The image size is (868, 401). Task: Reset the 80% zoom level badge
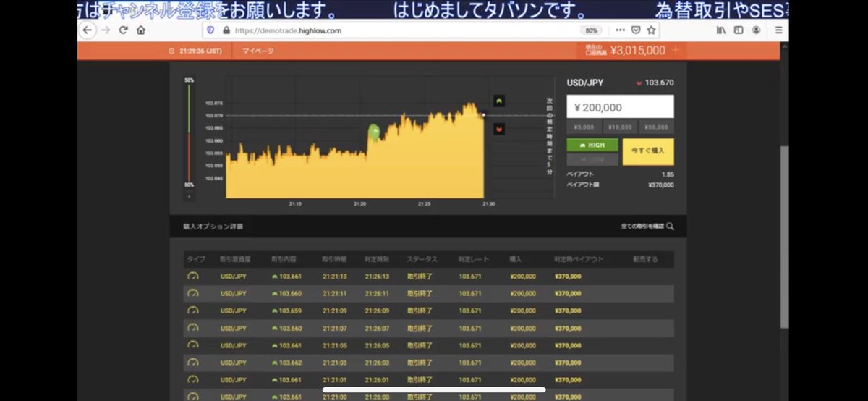coord(591,30)
